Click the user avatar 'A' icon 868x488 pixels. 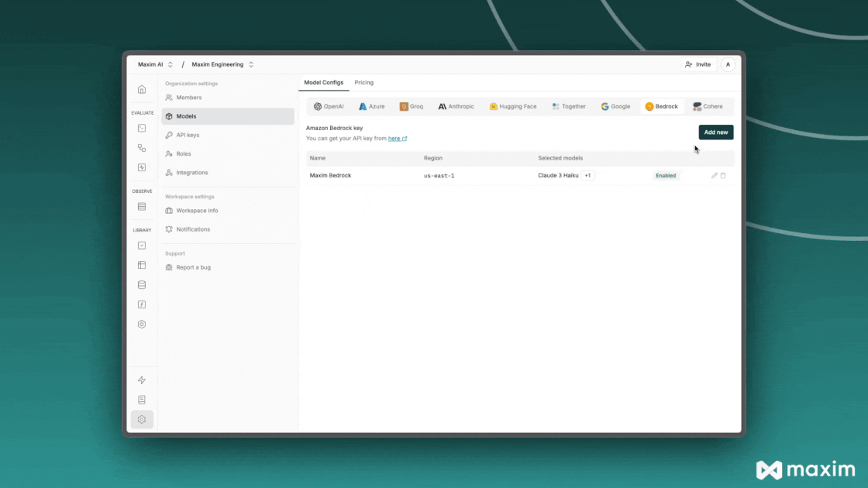coord(728,65)
